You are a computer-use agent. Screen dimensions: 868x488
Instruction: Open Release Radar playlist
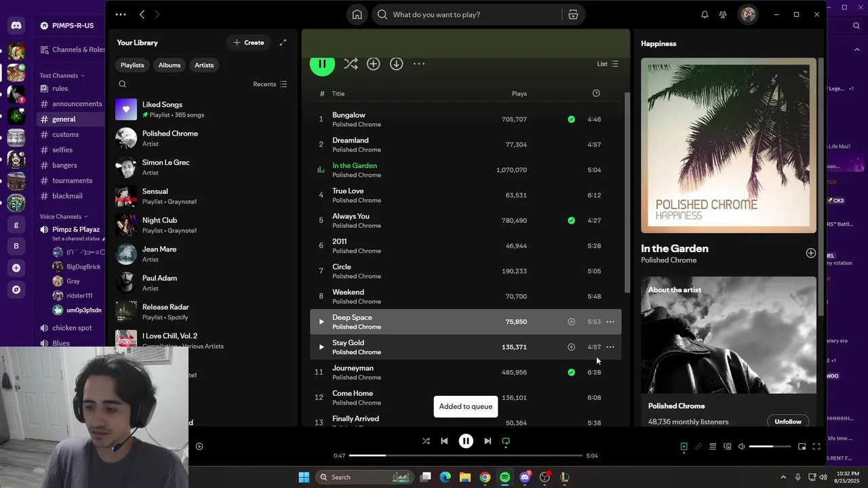coord(203,312)
